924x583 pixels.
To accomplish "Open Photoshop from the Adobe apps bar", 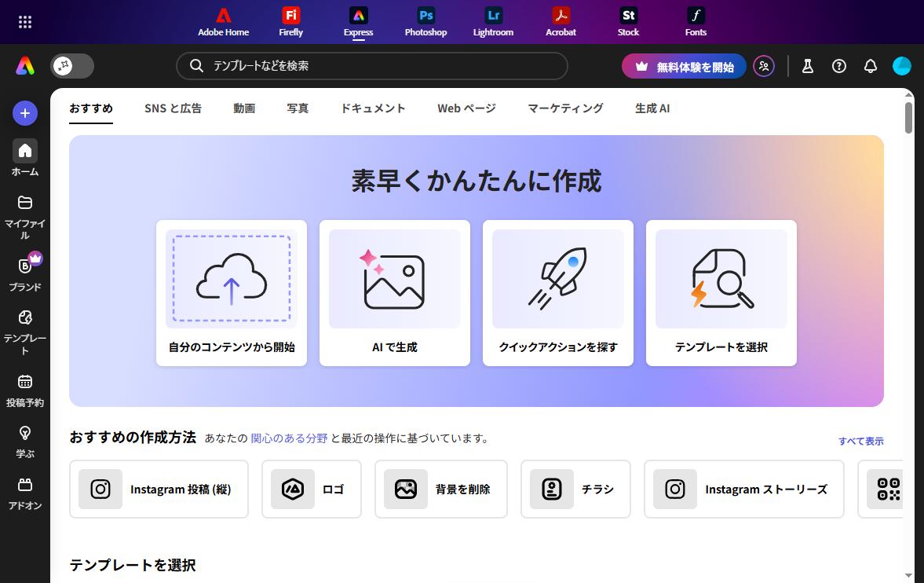I will click(425, 21).
